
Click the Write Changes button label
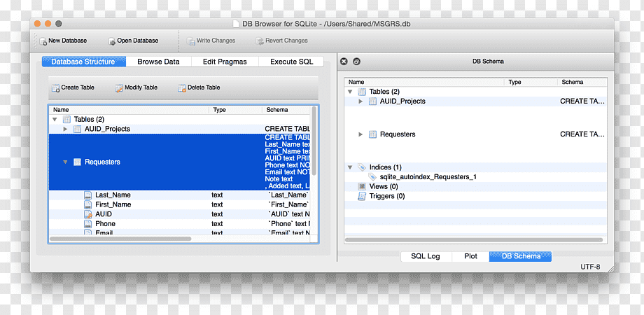(x=216, y=41)
